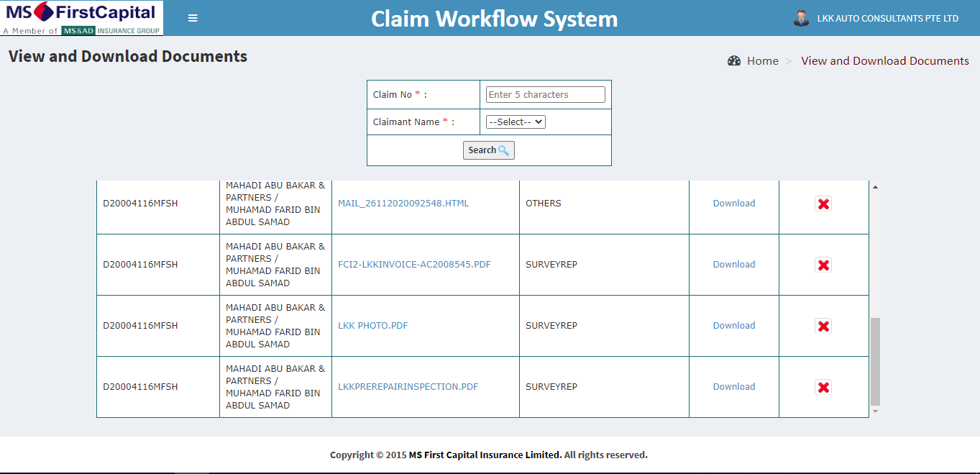The image size is (980, 474).
Task: Click the table's scroll-down arrow
Action: click(x=875, y=411)
